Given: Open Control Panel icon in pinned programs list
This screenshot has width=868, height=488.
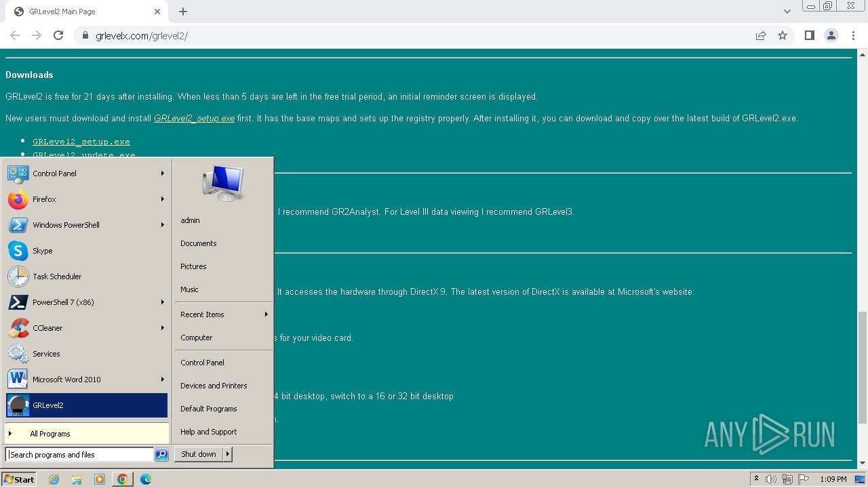Looking at the screenshot, I should click(x=18, y=174).
